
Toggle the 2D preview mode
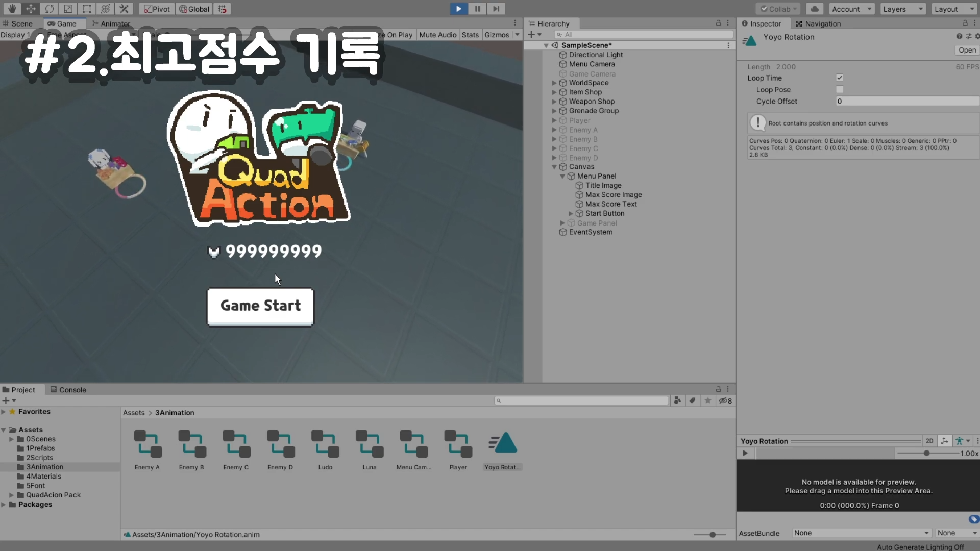click(x=929, y=441)
